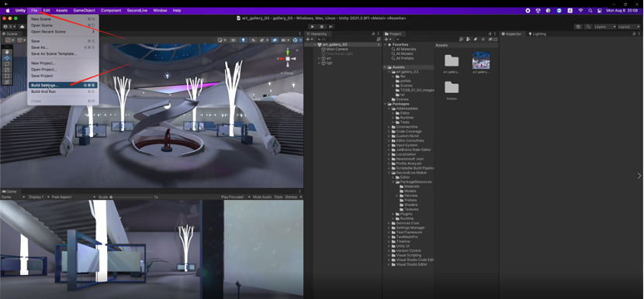This screenshot has height=299, width=644.
Task: Open scene camera settings dropdown
Action: tap(286, 40)
